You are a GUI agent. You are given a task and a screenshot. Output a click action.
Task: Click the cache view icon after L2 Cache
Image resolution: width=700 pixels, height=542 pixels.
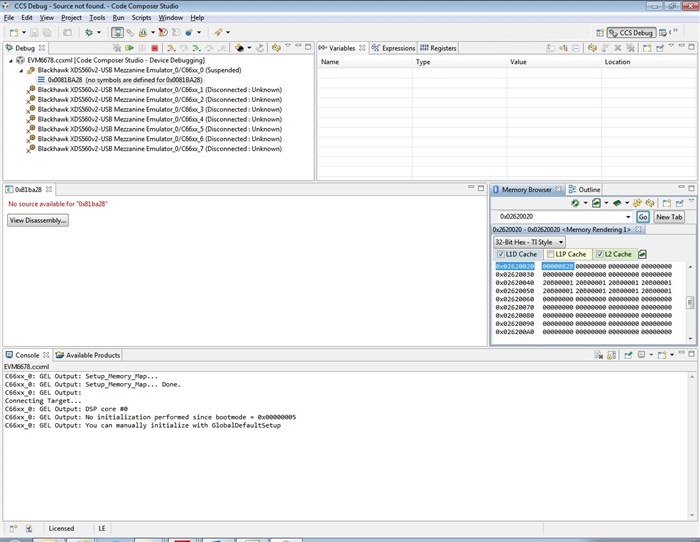coord(642,254)
